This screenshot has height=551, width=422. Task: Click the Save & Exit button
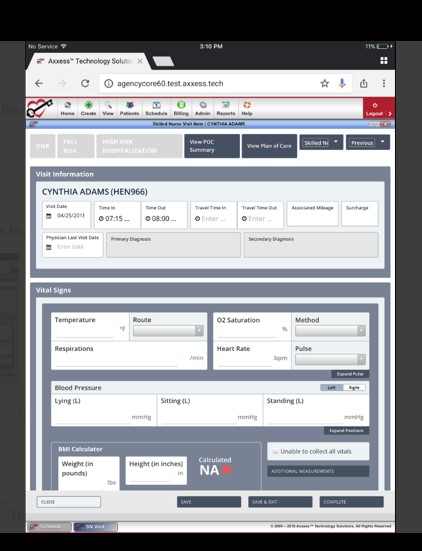point(280,502)
